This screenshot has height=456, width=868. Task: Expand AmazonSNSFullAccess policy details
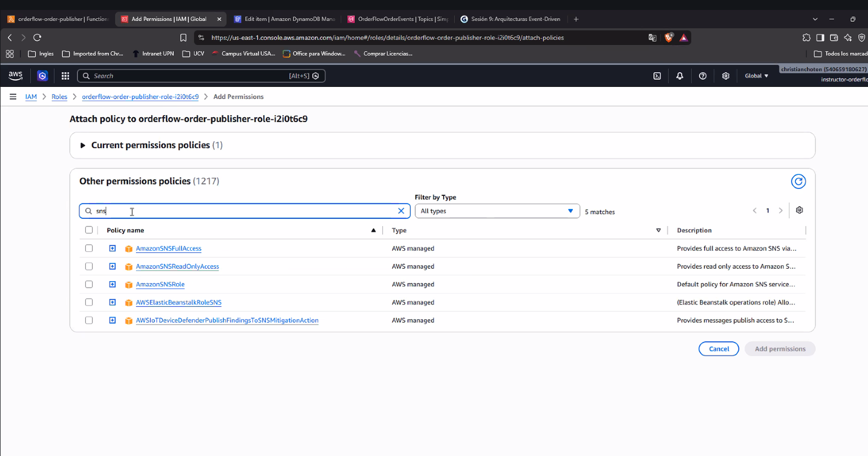click(x=112, y=248)
